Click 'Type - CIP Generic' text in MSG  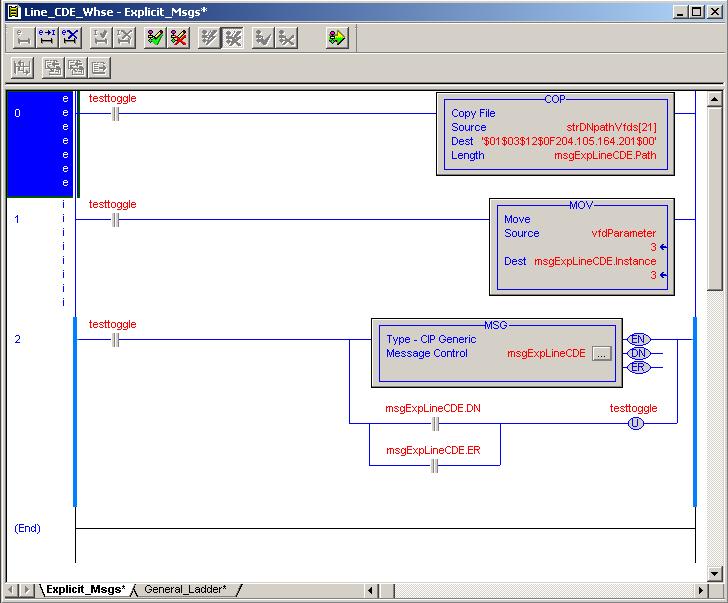tap(431, 339)
